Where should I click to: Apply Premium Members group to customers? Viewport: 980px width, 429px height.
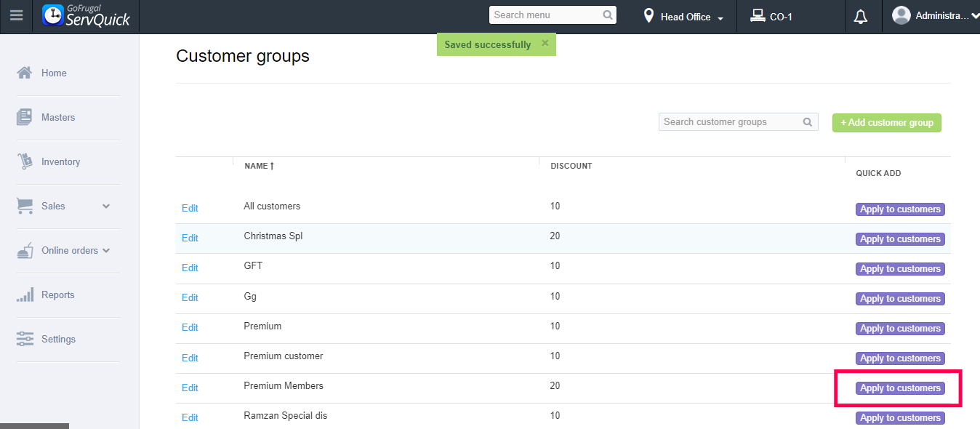click(x=900, y=388)
